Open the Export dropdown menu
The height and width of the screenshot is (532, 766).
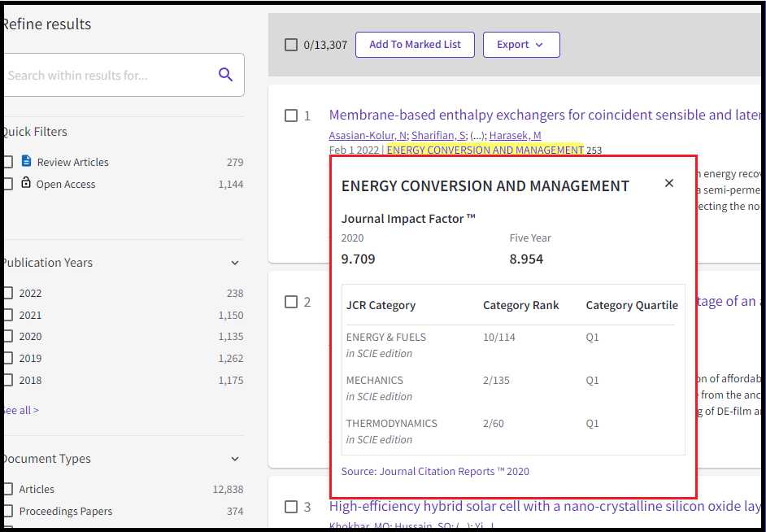pyautogui.click(x=521, y=45)
